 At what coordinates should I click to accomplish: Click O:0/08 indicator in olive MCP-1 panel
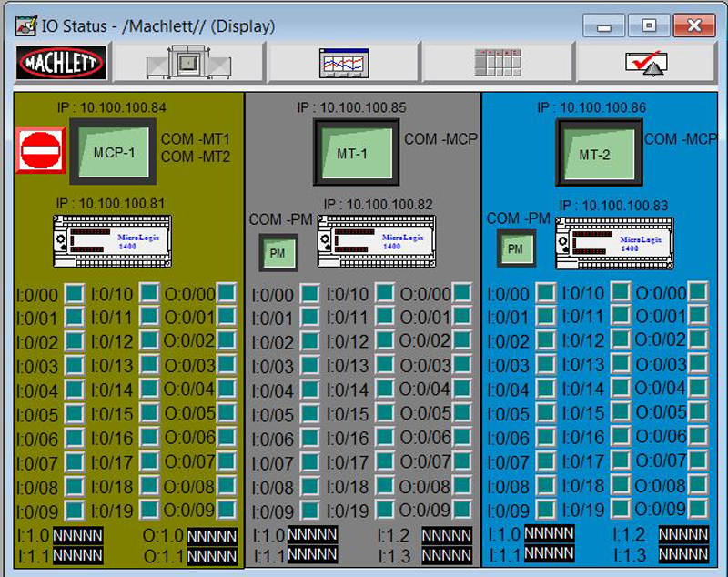[227, 484]
